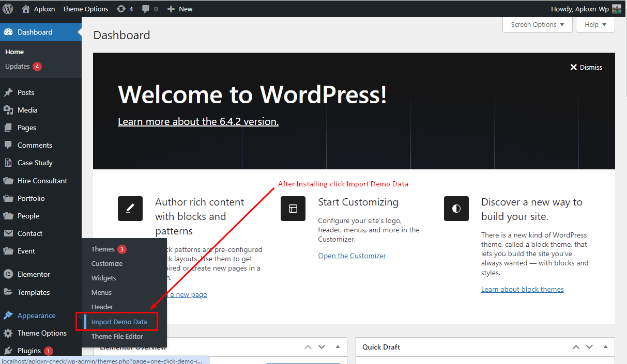Toggle Quick Draft panel collapse
This screenshot has width=627, height=364.
tap(606, 347)
